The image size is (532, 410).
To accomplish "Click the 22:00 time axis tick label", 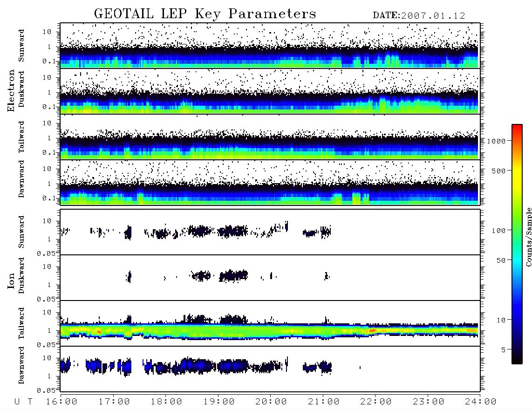I will 376,402.
